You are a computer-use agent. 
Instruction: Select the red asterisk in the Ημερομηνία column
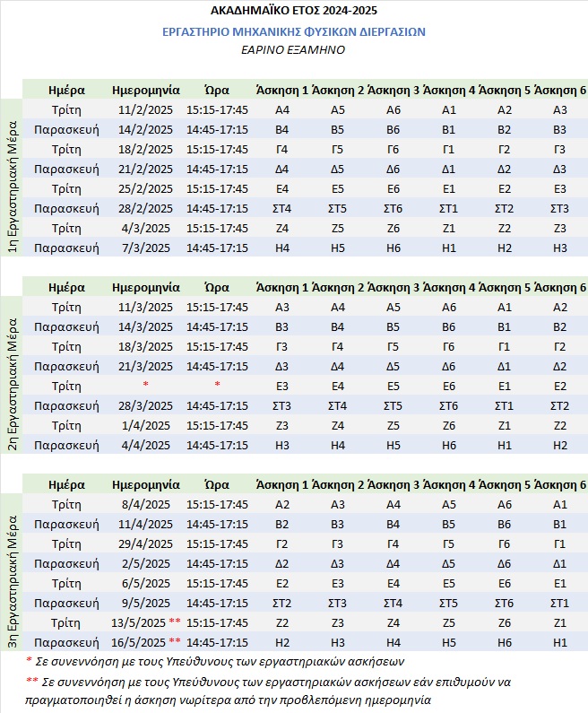pos(145,385)
